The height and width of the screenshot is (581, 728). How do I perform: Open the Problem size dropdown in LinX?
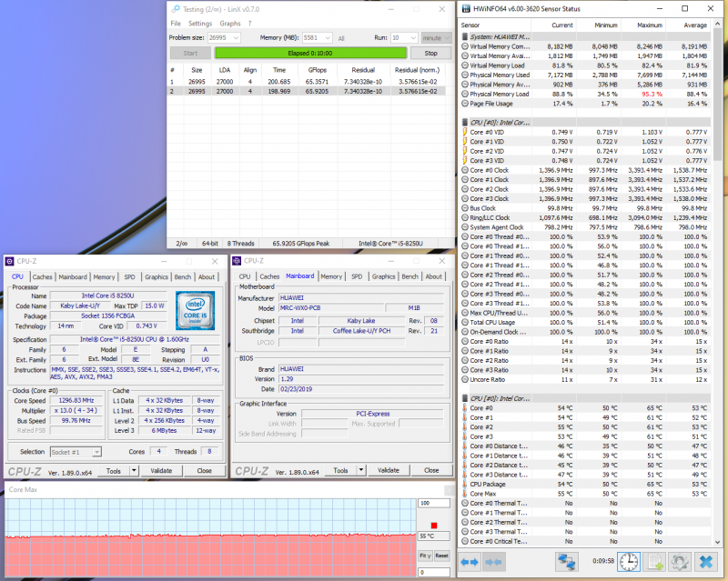point(236,37)
